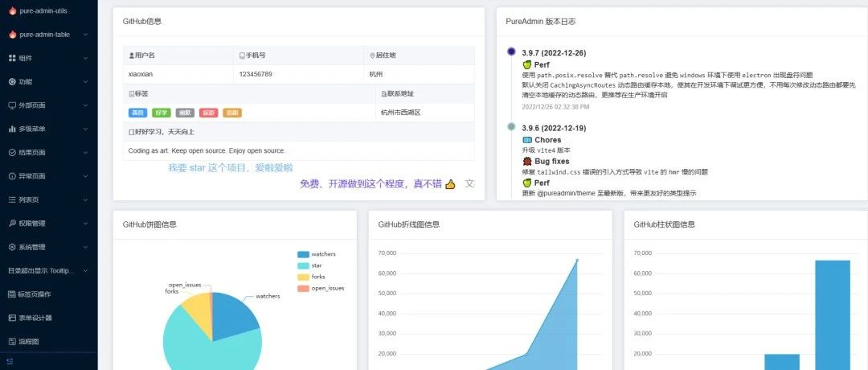Image resolution: width=868 pixels, height=370 pixels.
Task: Click the info-circle icon for 异常页面
Action: click(x=12, y=176)
